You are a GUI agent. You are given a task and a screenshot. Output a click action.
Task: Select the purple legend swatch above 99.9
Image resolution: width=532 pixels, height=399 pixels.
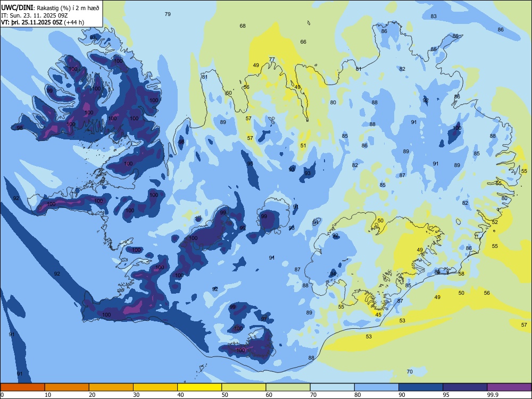(x=509, y=387)
